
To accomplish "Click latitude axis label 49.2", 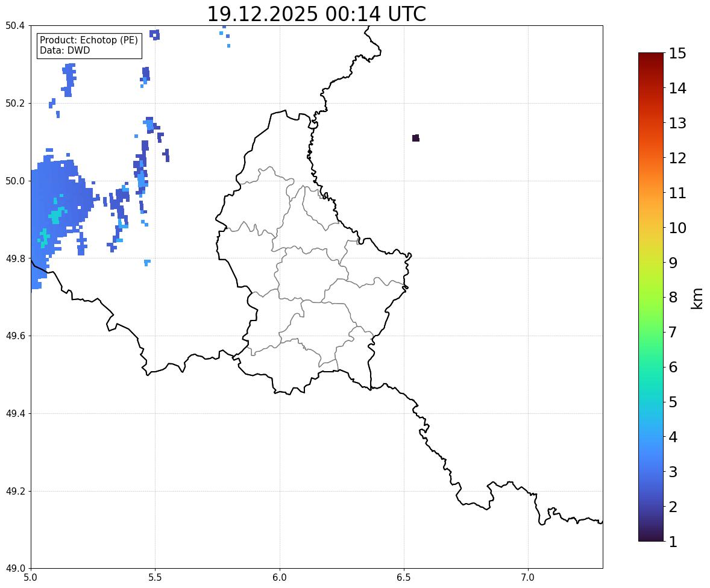I will [x=15, y=491].
